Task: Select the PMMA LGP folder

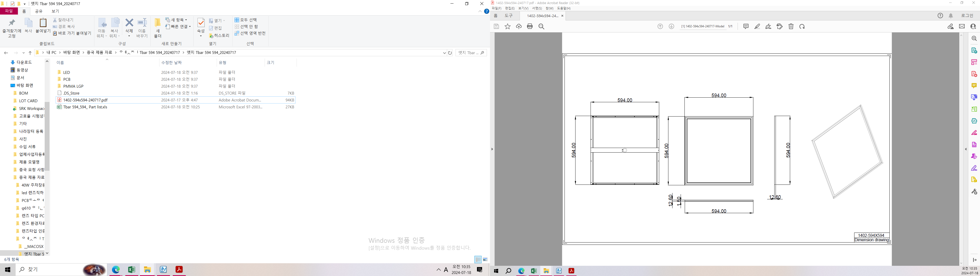Action: (x=73, y=86)
